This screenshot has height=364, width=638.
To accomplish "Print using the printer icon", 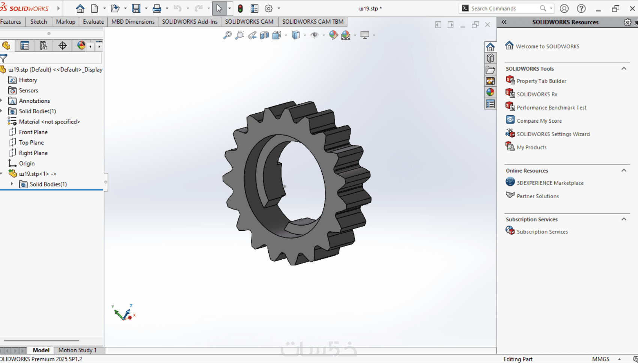I will click(157, 8).
